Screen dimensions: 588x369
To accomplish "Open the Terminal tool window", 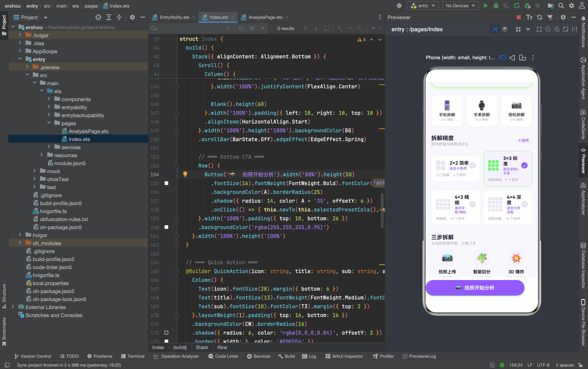I will click(x=133, y=356).
